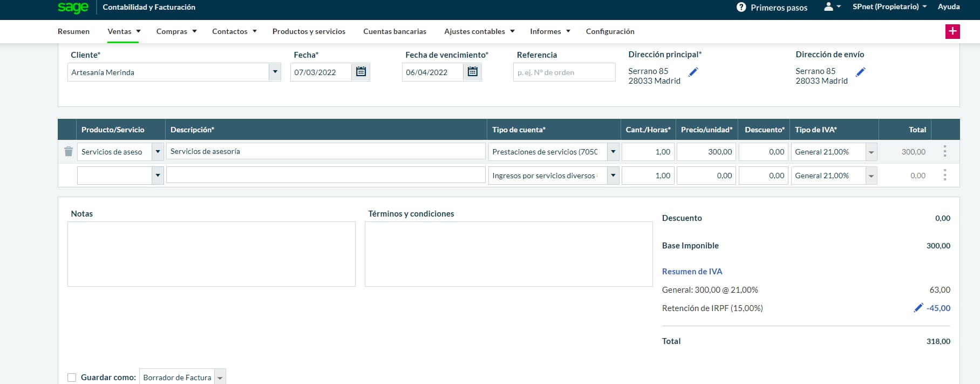980x384 pixels.
Task: Open the Primeros pasos help icon
Action: click(x=741, y=8)
